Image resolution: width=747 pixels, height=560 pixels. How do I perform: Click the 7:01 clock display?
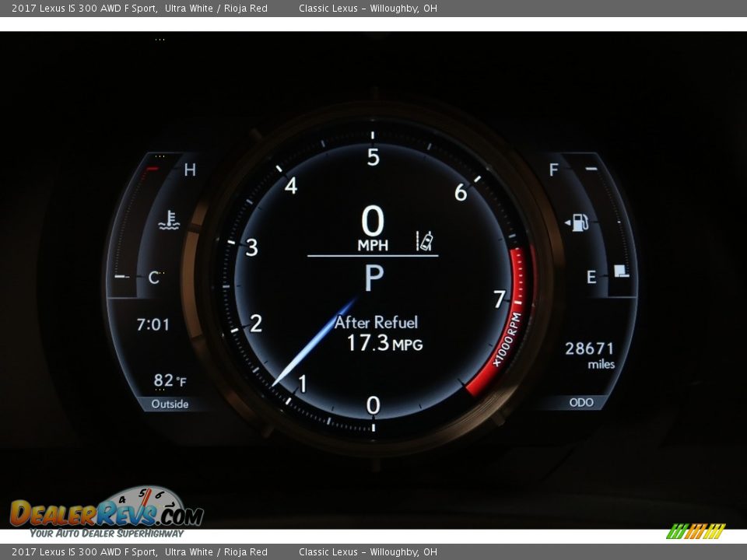[x=153, y=324]
